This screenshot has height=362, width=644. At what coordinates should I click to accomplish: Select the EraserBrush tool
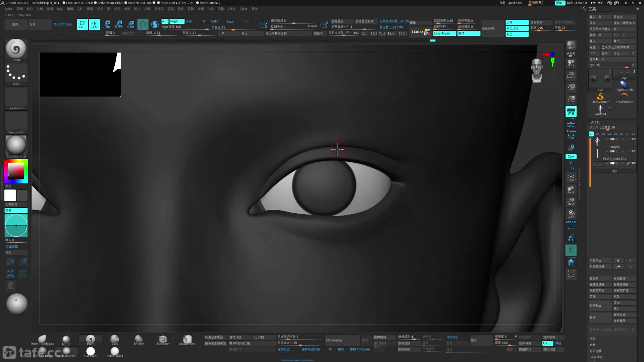click(x=624, y=98)
